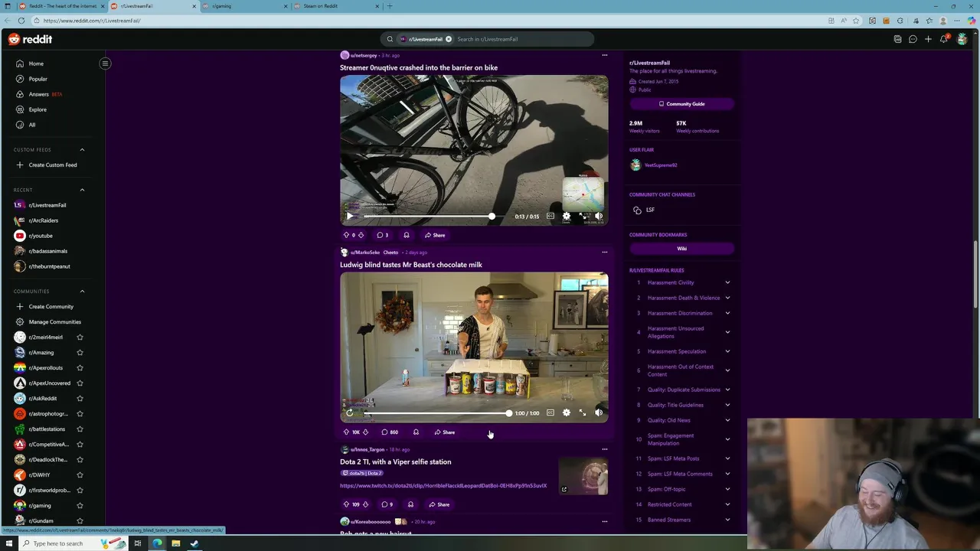Open the Reddit home logo
This screenshot has width=980, height=551.
(31, 39)
